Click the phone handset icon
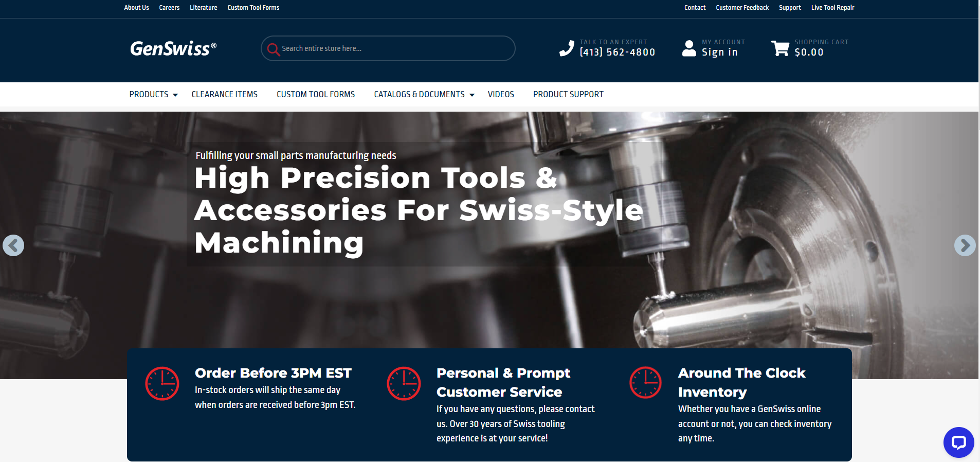Image resolution: width=980 pixels, height=462 pixels. coord(567,48)
